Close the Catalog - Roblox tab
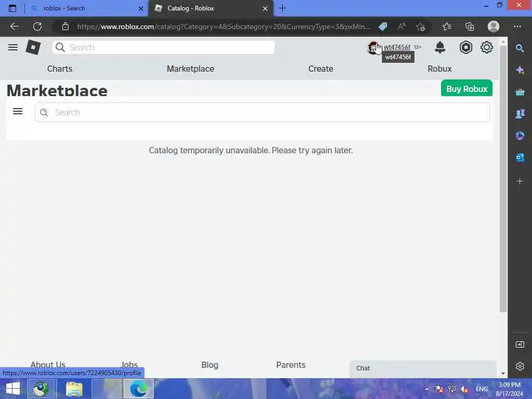The height and width of the screenshot is (399, 532). [265, 8]
